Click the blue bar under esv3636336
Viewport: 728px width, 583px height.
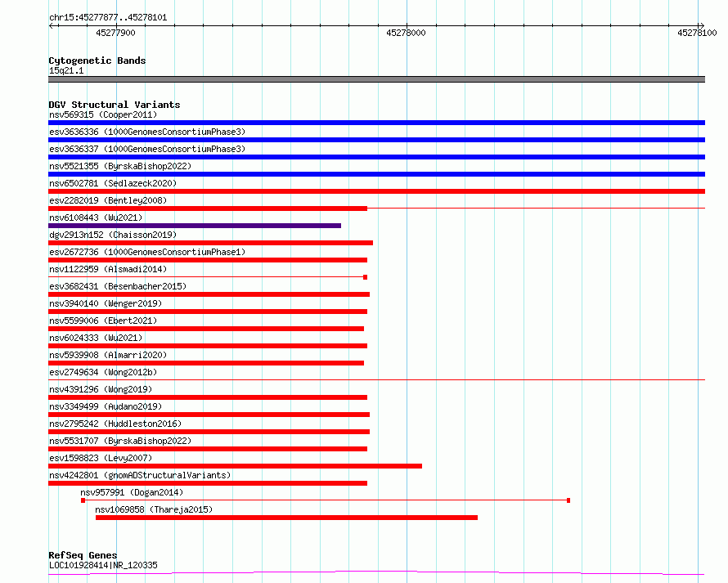pos(376,140)
